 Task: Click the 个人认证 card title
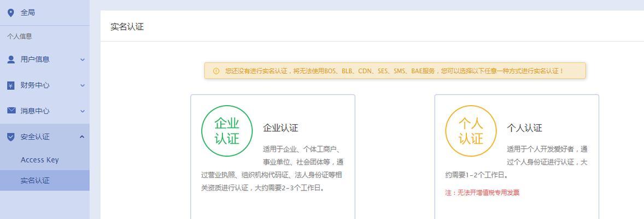524,128
